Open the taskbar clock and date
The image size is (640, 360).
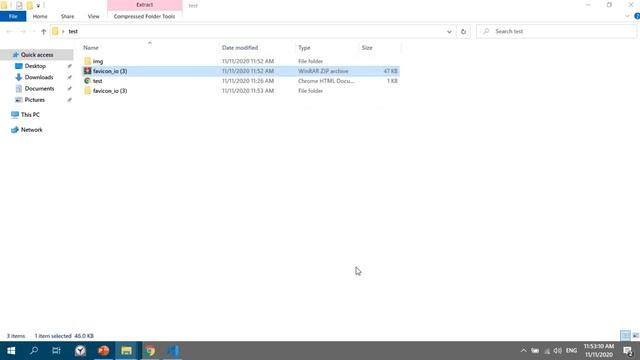point(599,351)
